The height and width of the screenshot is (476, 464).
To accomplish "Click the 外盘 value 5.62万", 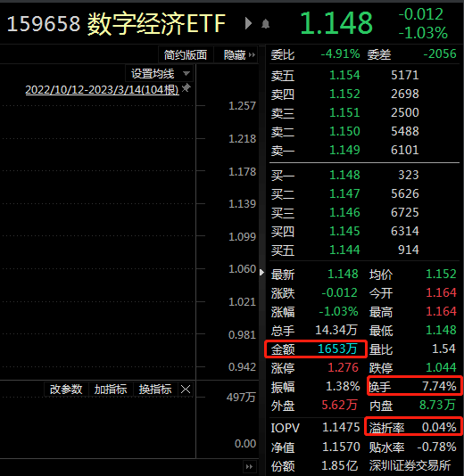I will pyautogui.click(x=339, y=405).
